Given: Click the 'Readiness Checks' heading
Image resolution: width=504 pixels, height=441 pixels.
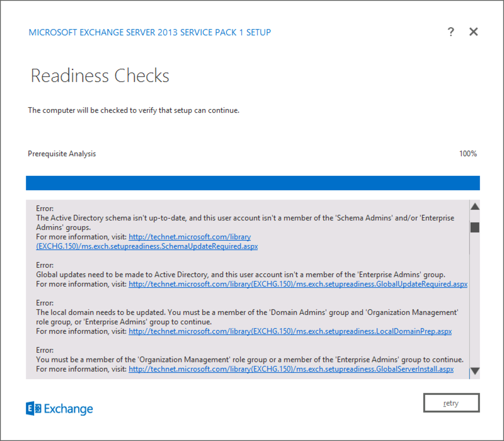Looking at the screenshot, I should pos(100,76).
